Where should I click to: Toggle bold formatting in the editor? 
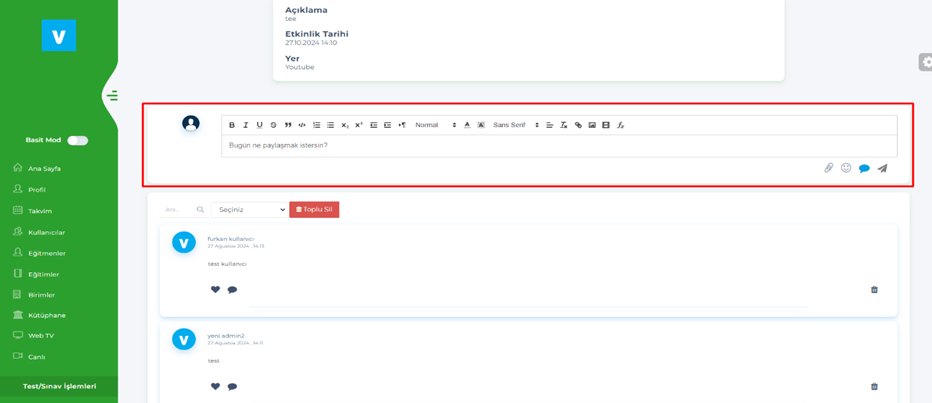pos(232,125)
